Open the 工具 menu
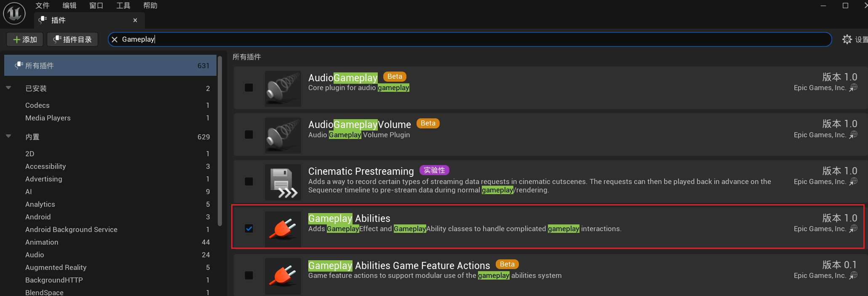Image resolution: width=868 pixels, height=296 pixels. tap(123, 5)
